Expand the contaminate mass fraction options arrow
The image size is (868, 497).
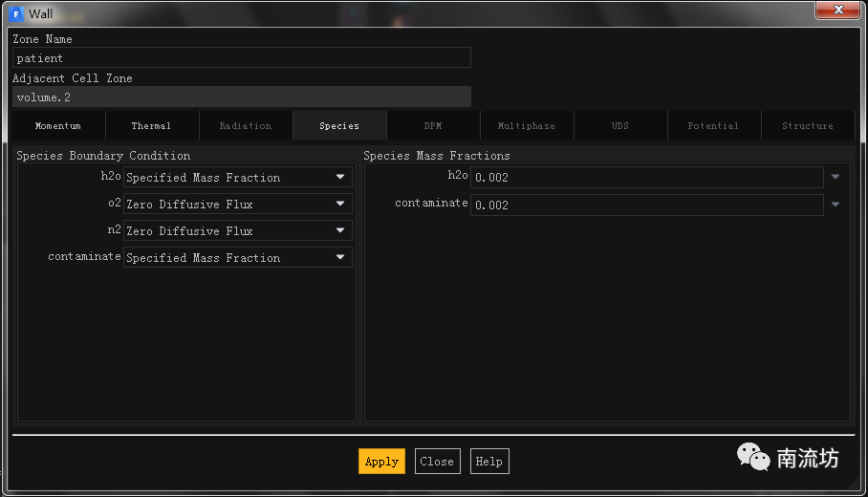[x=835, y=205]
